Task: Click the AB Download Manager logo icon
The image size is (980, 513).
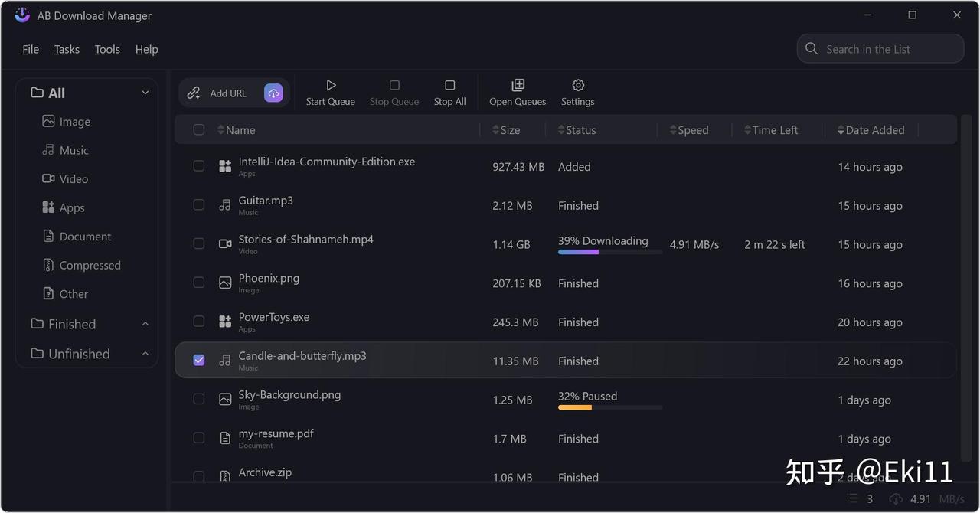Action: tap(22, 15)
